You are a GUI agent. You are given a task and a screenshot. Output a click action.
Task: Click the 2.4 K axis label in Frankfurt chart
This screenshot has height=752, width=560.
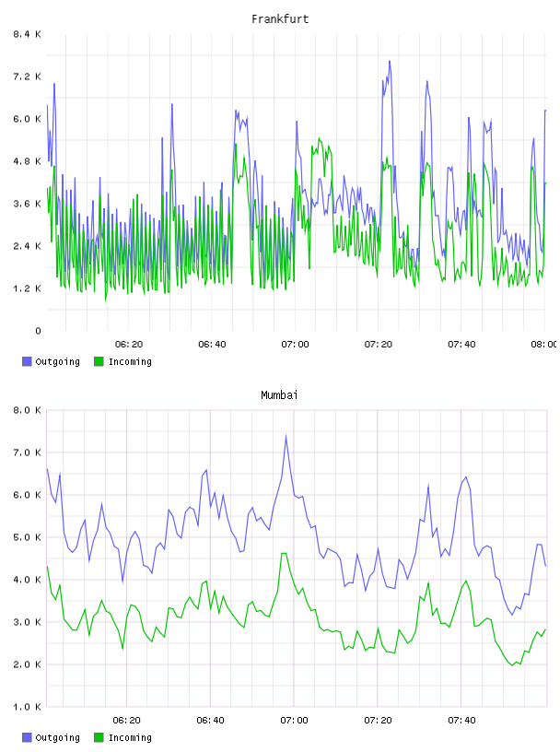click(x=27, y=246)
